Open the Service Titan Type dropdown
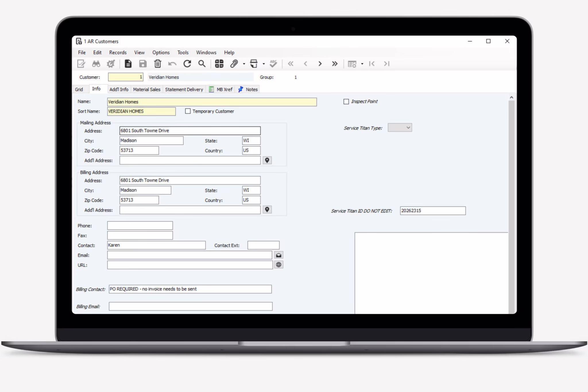This screenshot has width=588, height=392. (x=400, y=128)
